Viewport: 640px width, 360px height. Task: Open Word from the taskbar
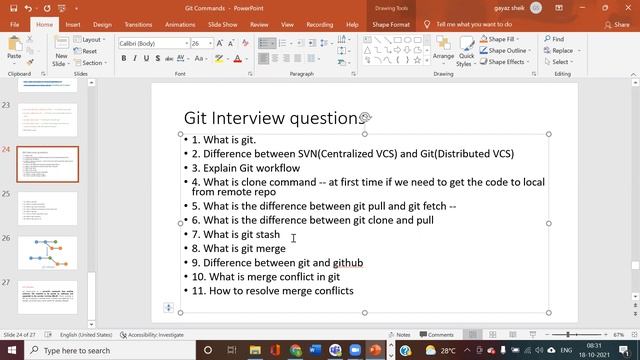pyautogui.click(x=316, y=350)
